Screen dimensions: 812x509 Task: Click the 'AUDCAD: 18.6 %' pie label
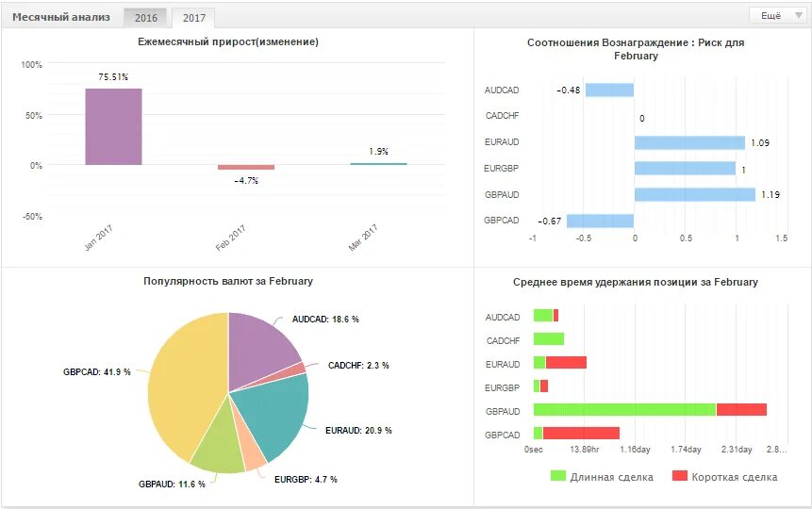(x=325, y=319)
